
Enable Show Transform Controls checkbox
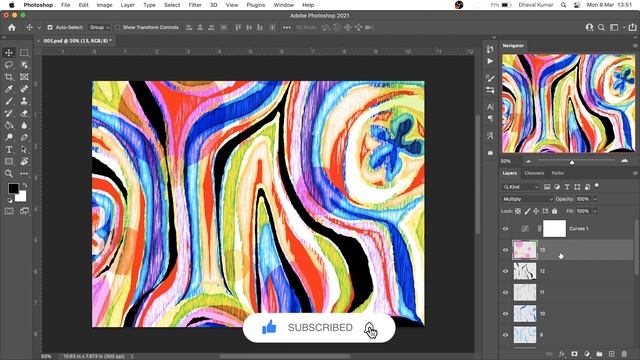click(x=118, y=27)
